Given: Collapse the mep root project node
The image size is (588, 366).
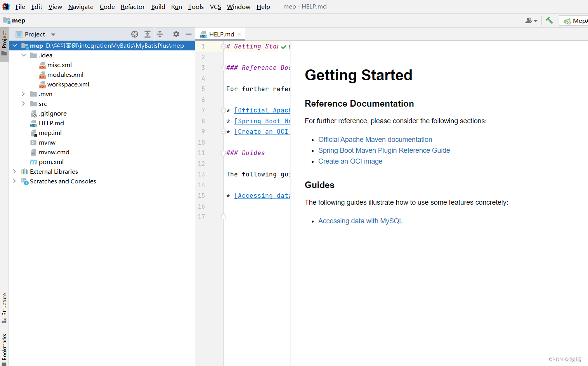Looking at the screenshot, I should [x=15, y=45].
